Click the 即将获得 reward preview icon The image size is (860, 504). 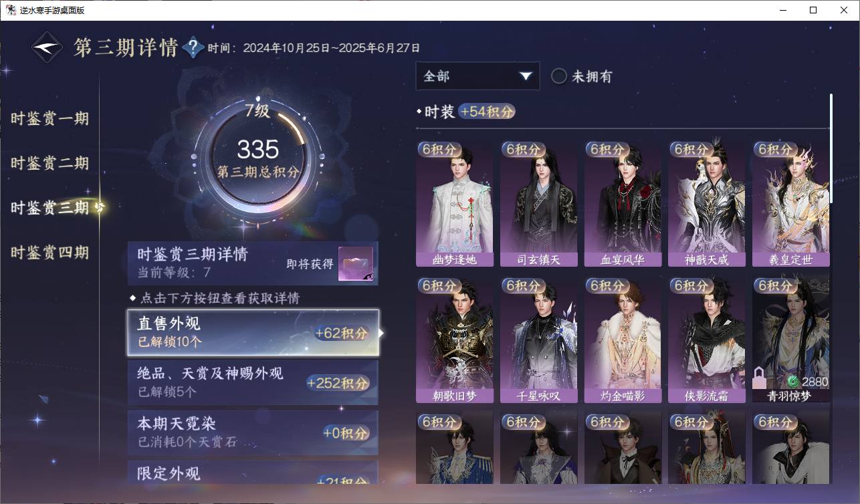pos(356,264)
